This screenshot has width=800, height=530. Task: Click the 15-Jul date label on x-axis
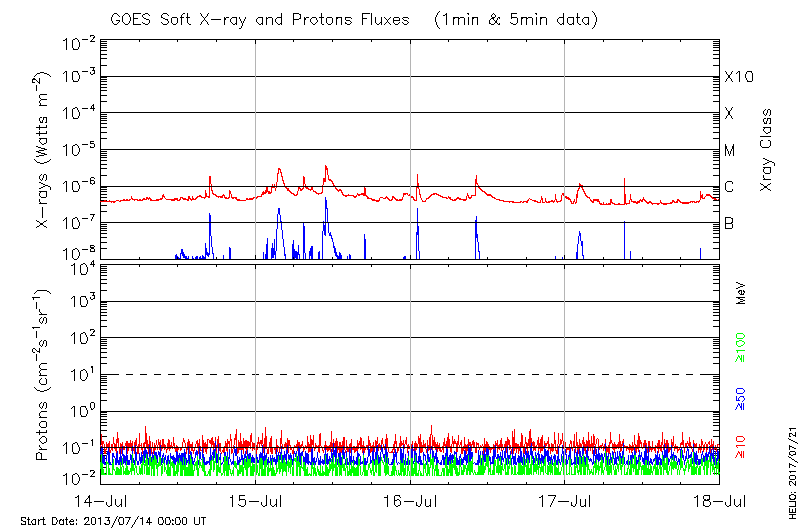click(256, 499)
